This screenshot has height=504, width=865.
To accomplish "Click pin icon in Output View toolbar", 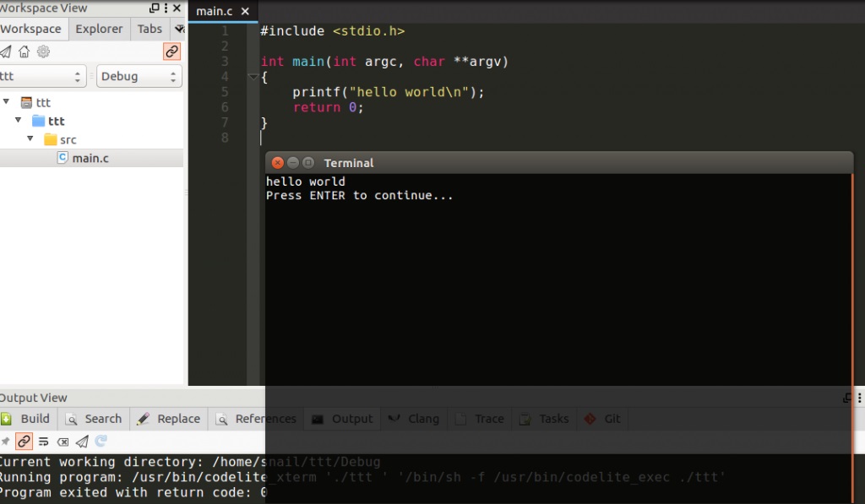I will (x=5, y=442).
